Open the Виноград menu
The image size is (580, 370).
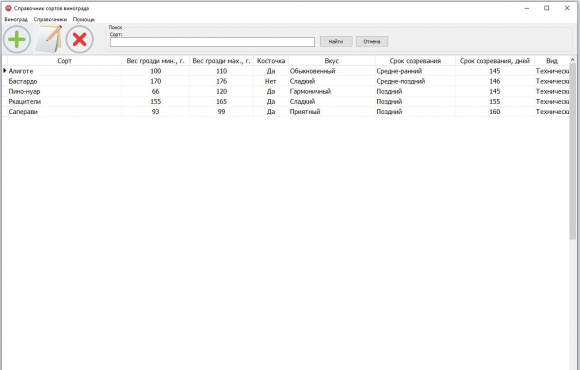click(16, 19)
